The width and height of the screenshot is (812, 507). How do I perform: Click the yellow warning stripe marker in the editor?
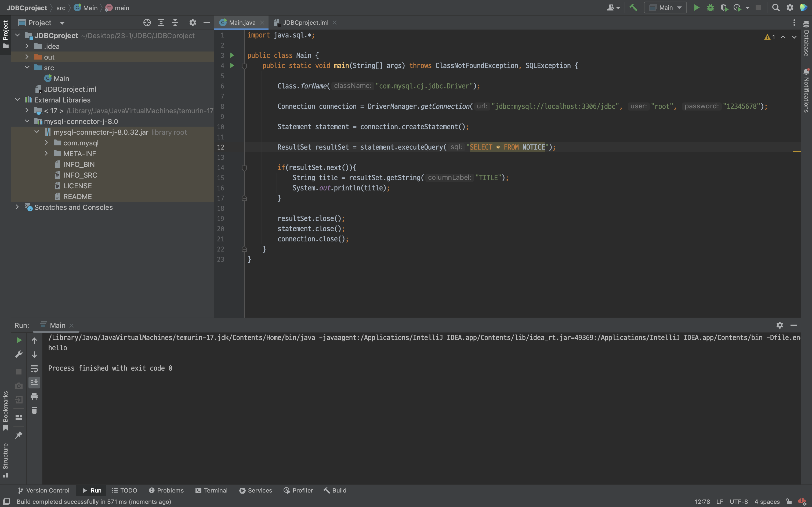pyautogui.click(x=797, y=152)
